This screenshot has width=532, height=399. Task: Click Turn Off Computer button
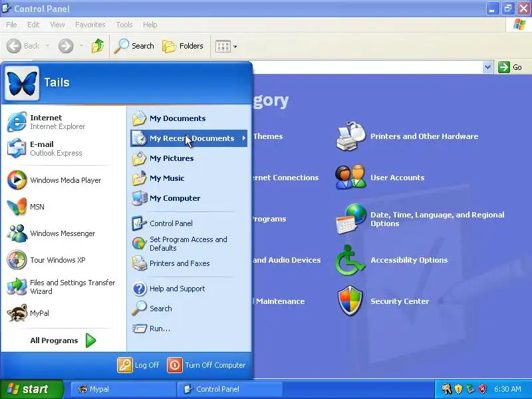[206, 365]
